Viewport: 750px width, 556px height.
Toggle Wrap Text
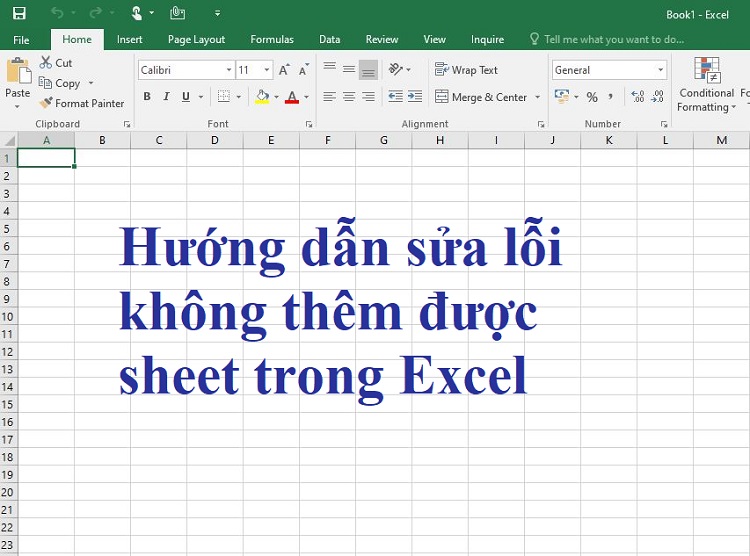coord(466,70)
